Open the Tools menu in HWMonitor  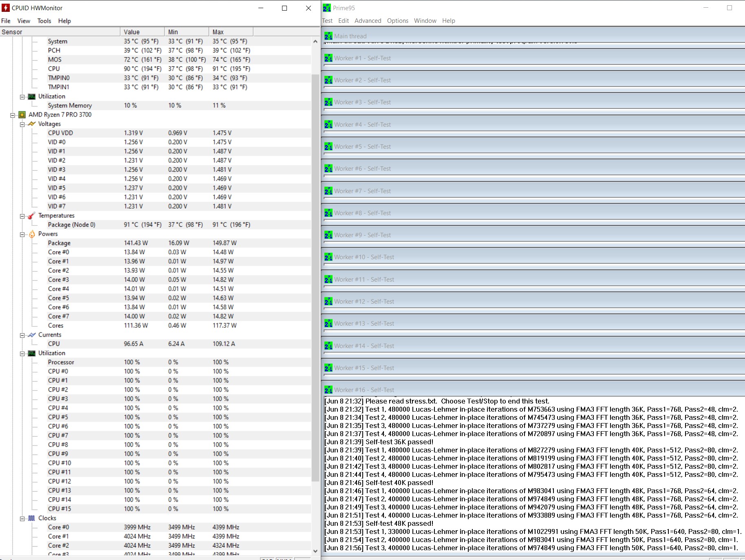click(44, 21)
